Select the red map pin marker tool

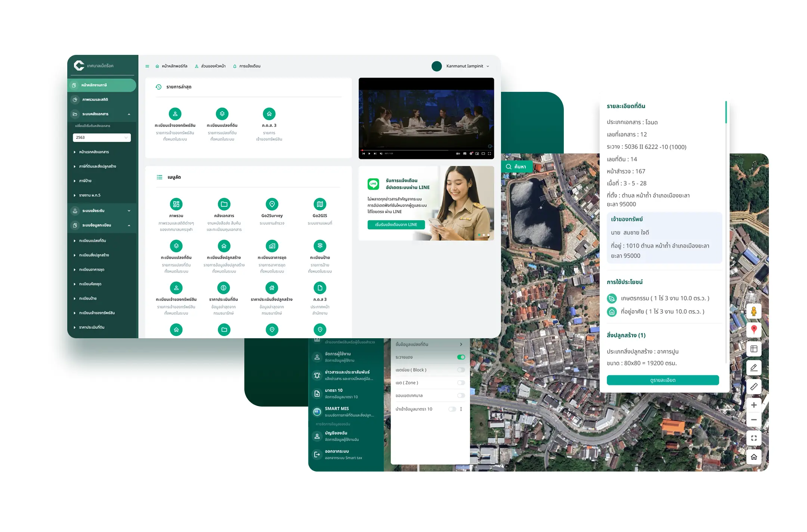(754, 330)
